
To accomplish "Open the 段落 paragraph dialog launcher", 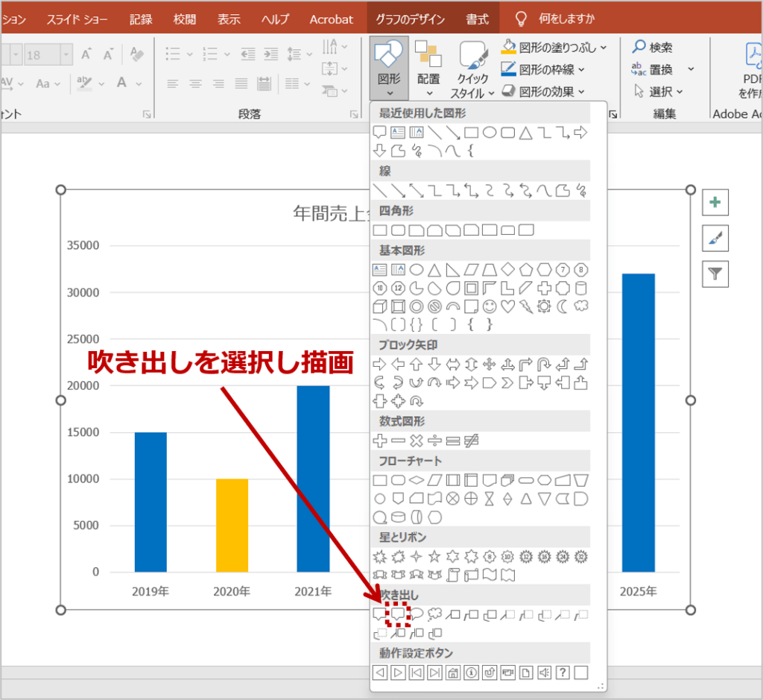I will (x=354, y=114).
